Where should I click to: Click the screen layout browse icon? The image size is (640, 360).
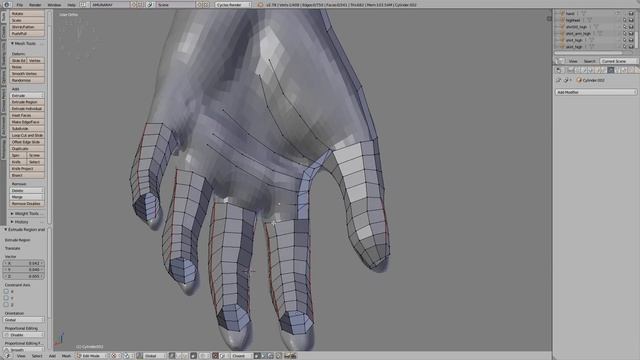(84, 4)
